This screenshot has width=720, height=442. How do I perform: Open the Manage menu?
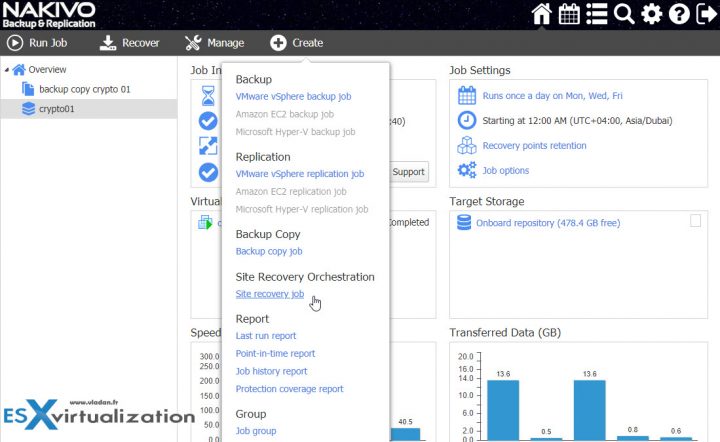pos(214,43)
